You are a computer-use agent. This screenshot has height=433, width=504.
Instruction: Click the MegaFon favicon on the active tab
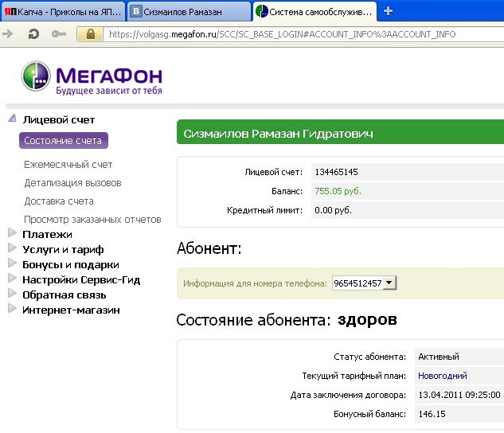coord(261,11)
